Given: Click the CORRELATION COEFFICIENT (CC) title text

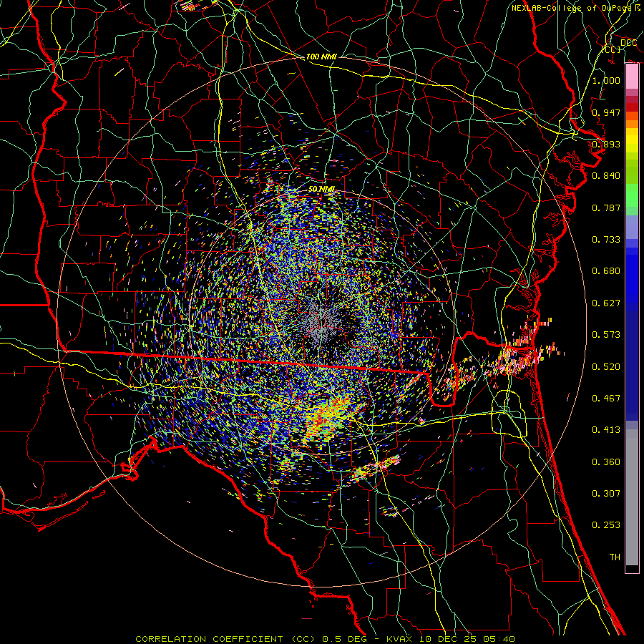Looking at the screenshot, I should tap(225, 639).
